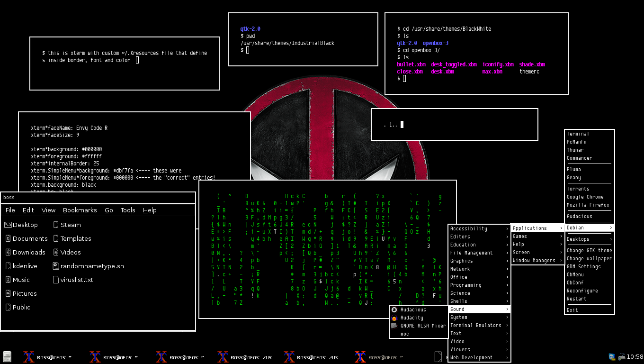This screenshot has height=364, width=644.
Task: Choose Restart in the root menu
Action: [x=590, y=299]
